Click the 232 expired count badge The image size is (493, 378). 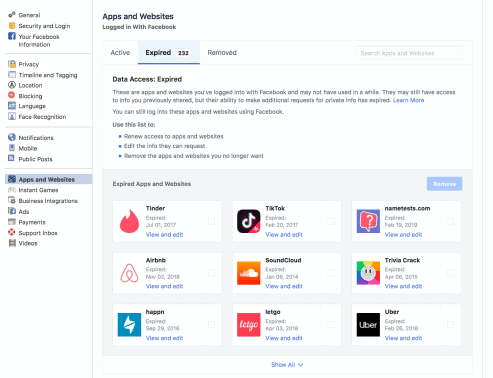[x=183, y=53]
